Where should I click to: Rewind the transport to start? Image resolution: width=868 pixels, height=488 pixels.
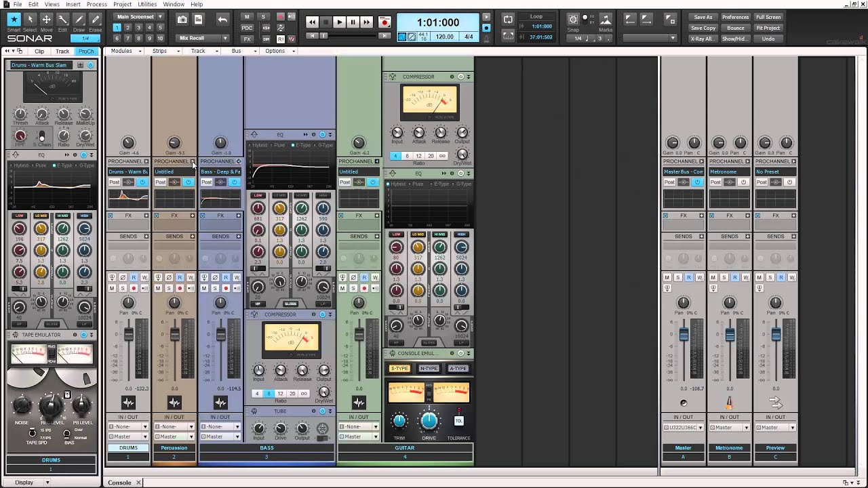312,22
